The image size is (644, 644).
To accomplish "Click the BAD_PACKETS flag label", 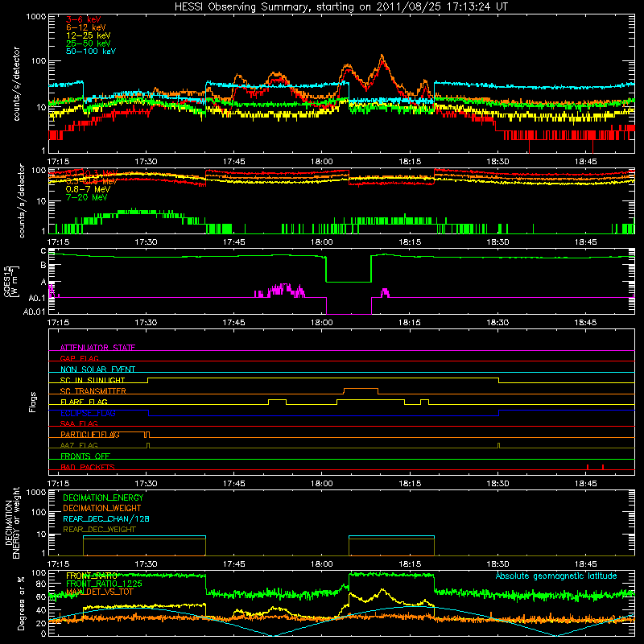I will [88, 467].
